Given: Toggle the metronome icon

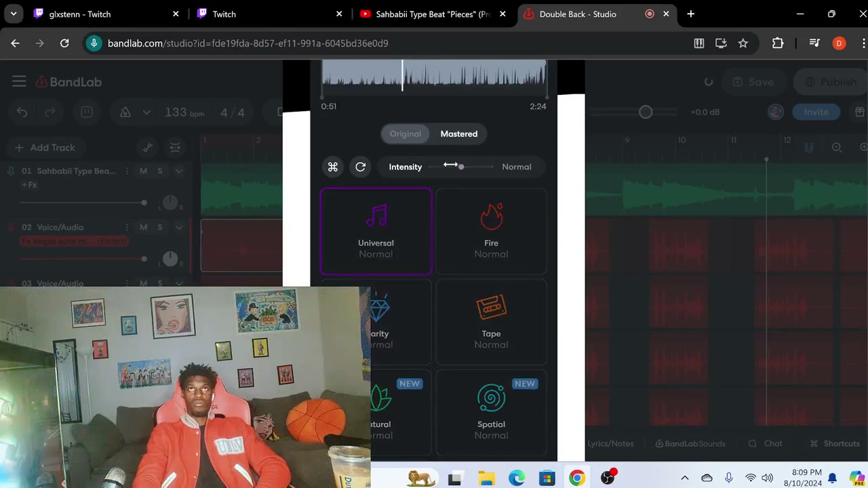Looking at the screenshot, I should [125, 113].
